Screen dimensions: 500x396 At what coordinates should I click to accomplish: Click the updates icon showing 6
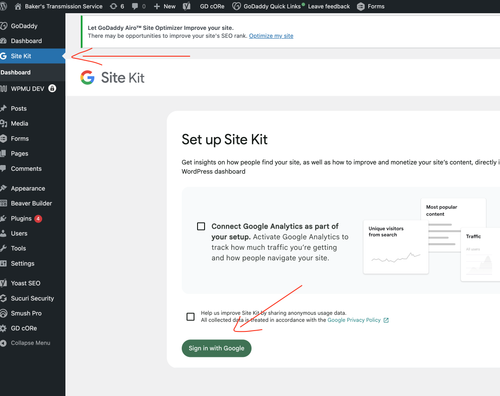[117, 6]
